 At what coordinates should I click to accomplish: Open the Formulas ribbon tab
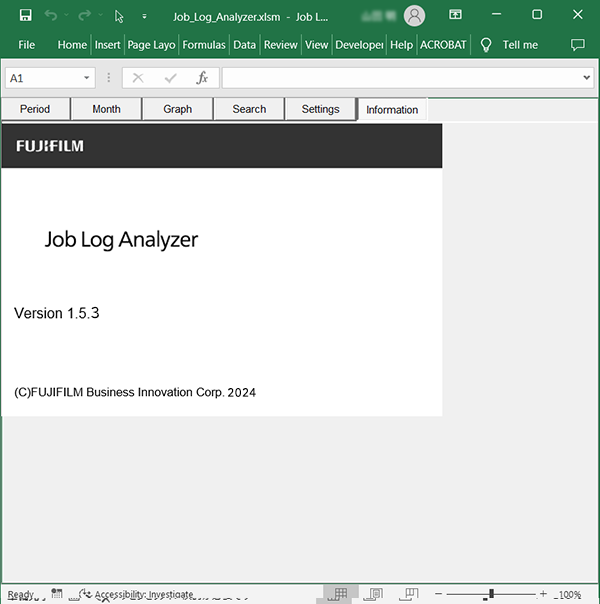point(204,45)
